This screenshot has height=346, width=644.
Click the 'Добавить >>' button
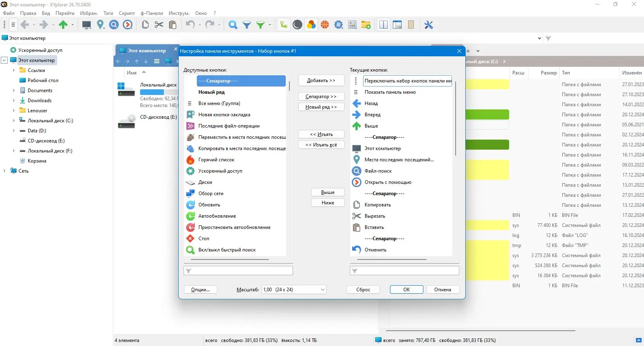coord(321,80)
